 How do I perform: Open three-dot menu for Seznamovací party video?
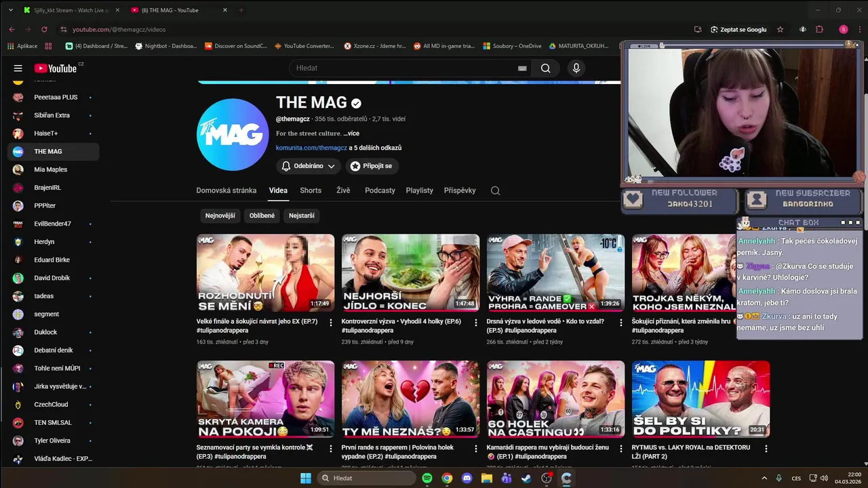331,449
